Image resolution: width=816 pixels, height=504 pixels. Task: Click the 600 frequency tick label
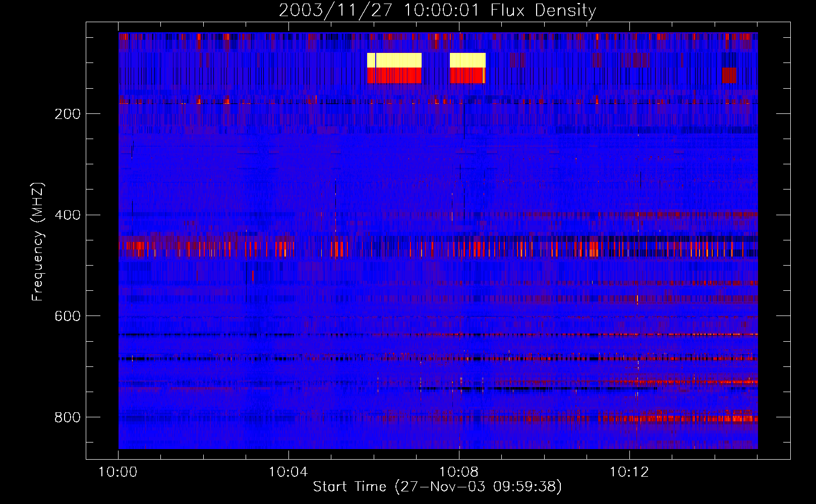68,316
